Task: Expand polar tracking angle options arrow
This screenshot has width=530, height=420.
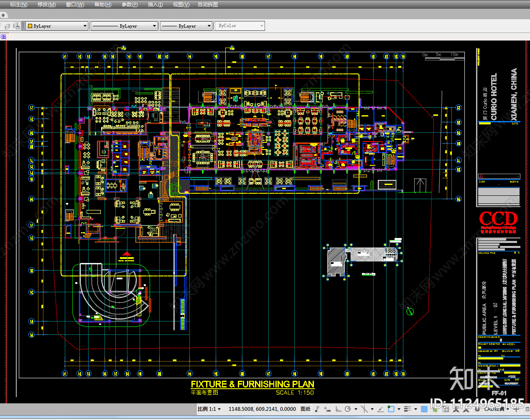Action: 356,409
